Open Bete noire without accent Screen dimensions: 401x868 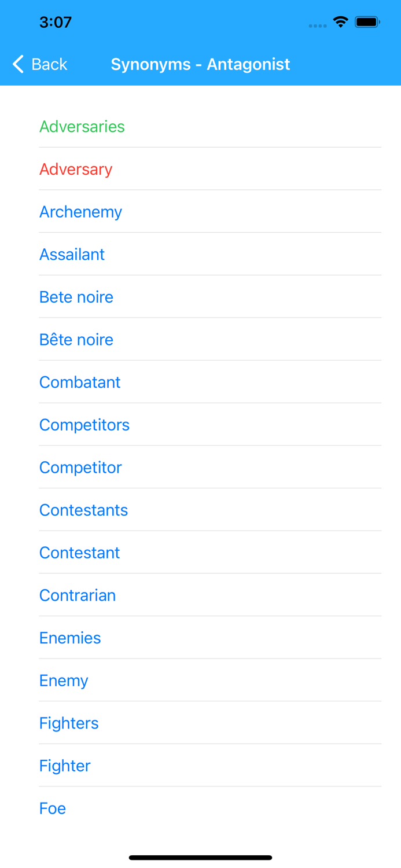(x=76, y=297)
